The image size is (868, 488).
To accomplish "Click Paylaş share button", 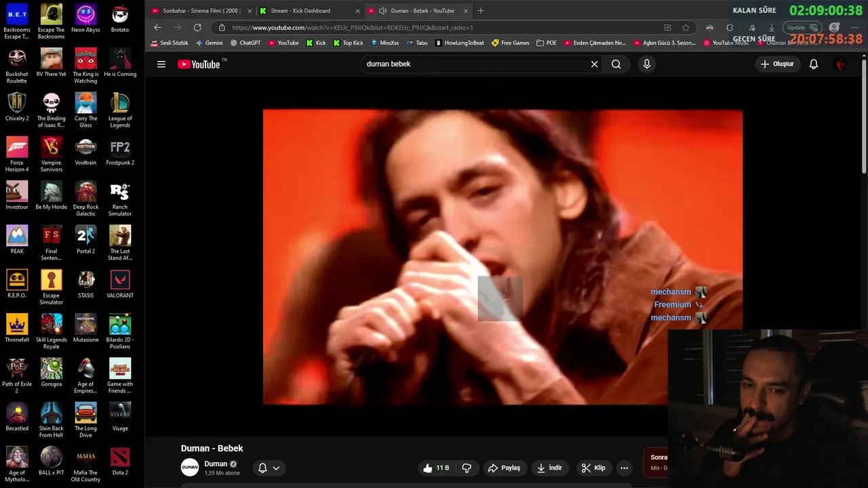I will coord(504,468).
